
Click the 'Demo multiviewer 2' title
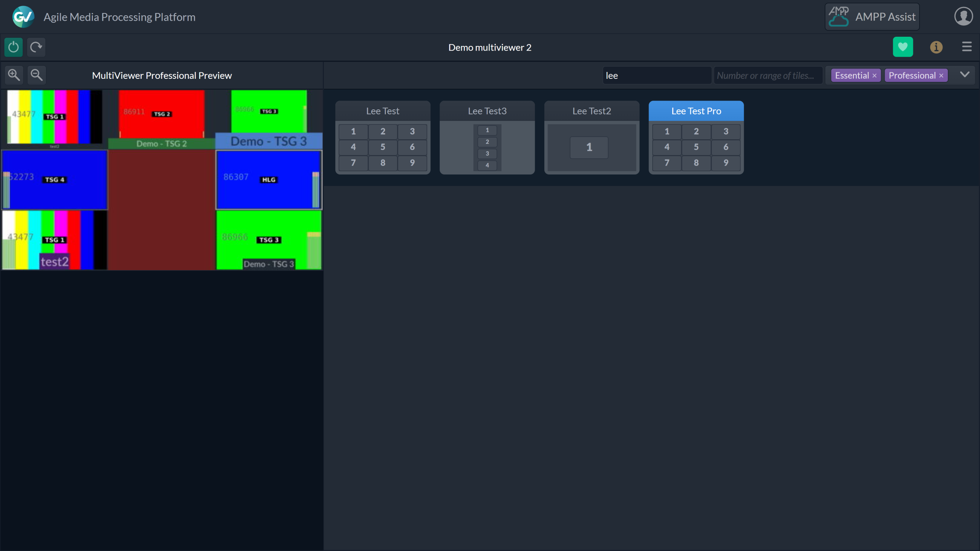[x=490, y=47]
